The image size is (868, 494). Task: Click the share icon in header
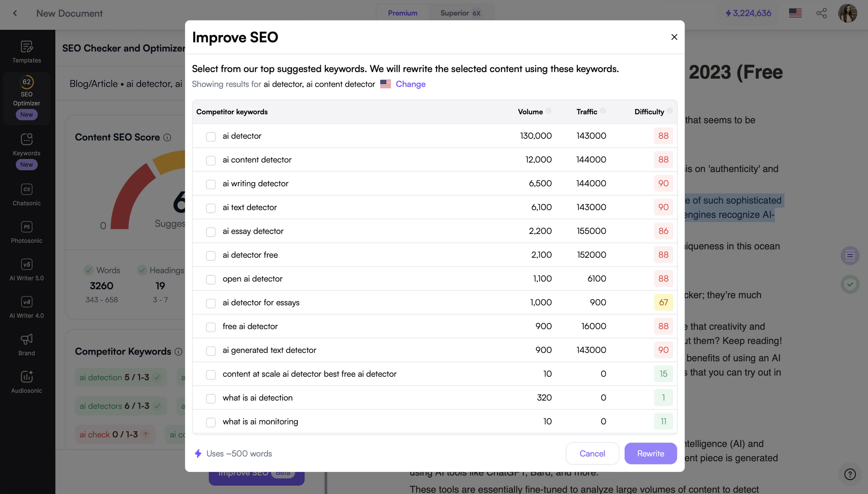pos(821,13)
